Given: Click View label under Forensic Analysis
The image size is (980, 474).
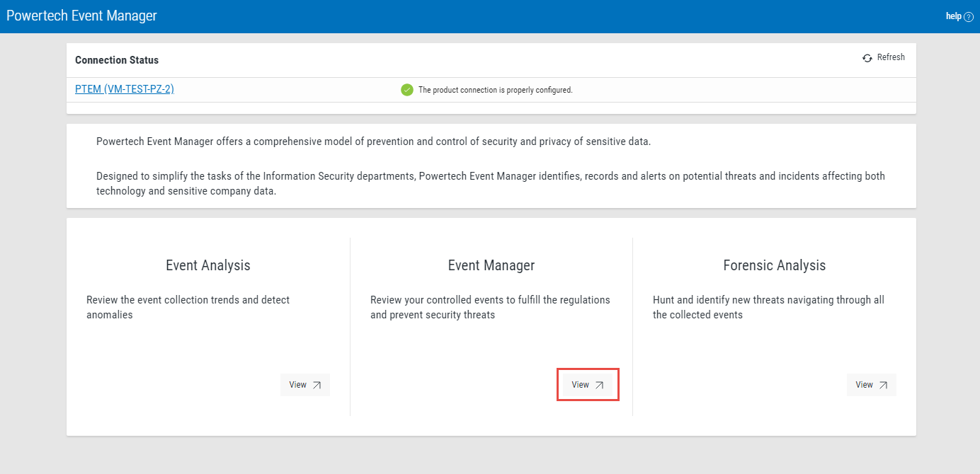Looking at the screenshot, I should [864, 385].
